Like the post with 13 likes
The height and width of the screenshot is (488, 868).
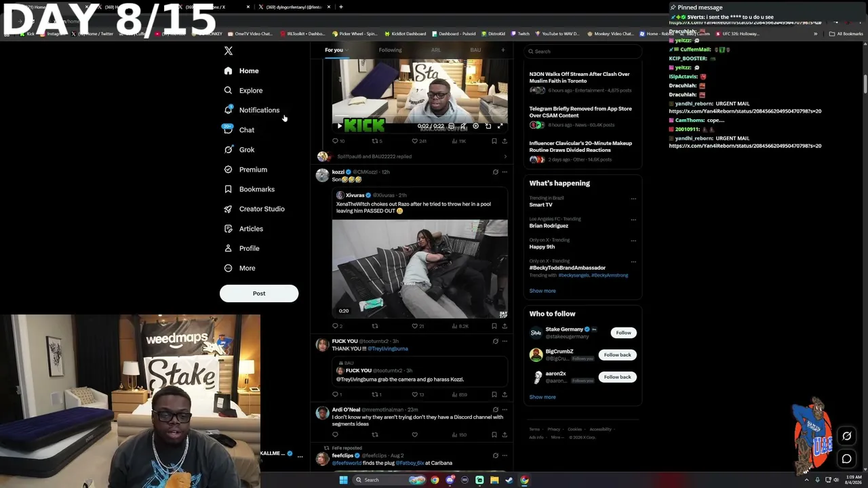coord(418,394)
